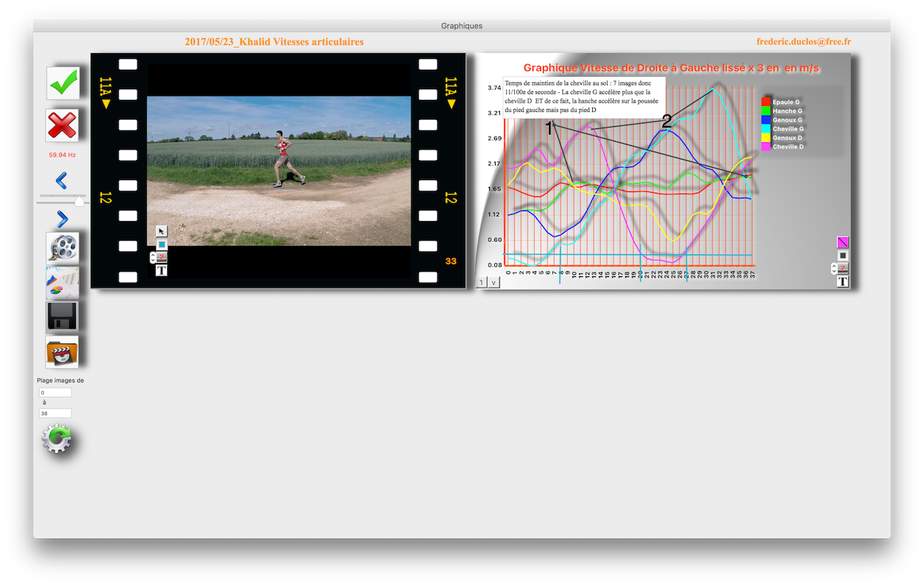The image size is (924, 586).
Task: Select the text T tool on video panel
Action: (162, 270)
